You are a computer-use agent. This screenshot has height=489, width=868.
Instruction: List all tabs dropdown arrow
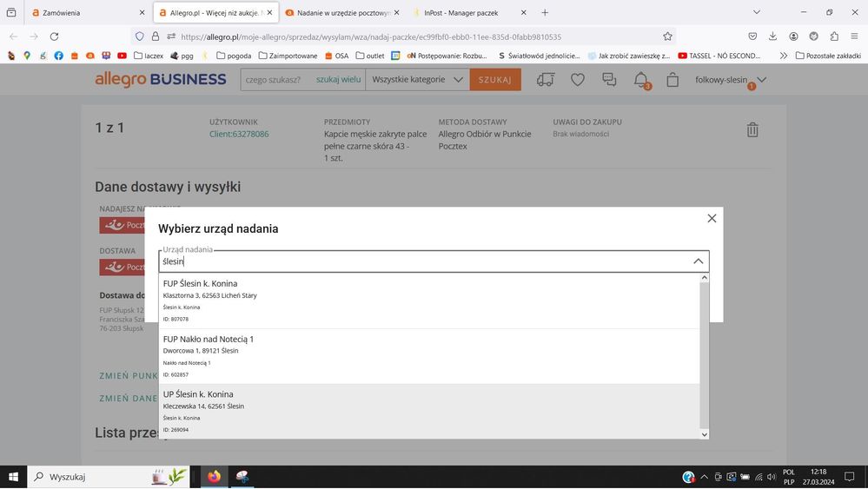point(757,12)
